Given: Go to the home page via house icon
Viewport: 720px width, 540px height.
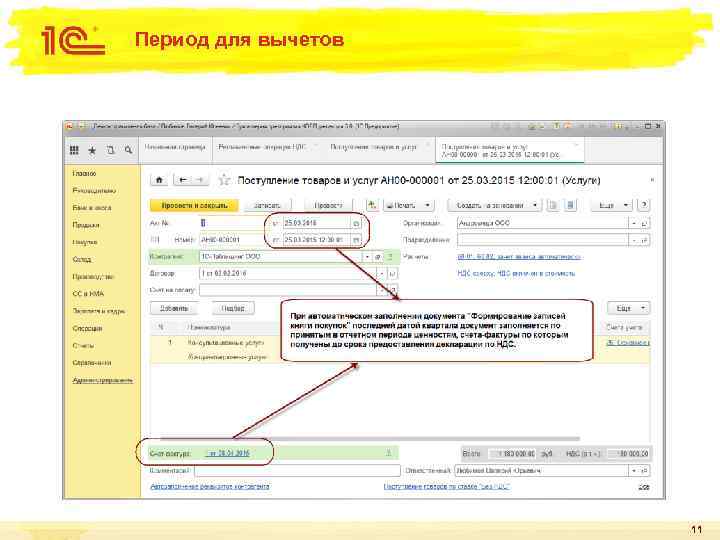Looking at the screenshot, I should [x=159, y=180].
